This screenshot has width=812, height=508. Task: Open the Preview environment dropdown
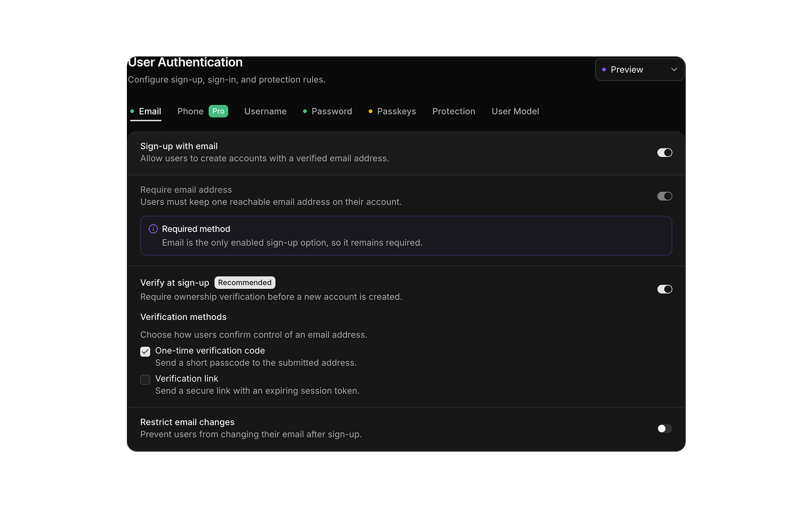pos(640,69)
